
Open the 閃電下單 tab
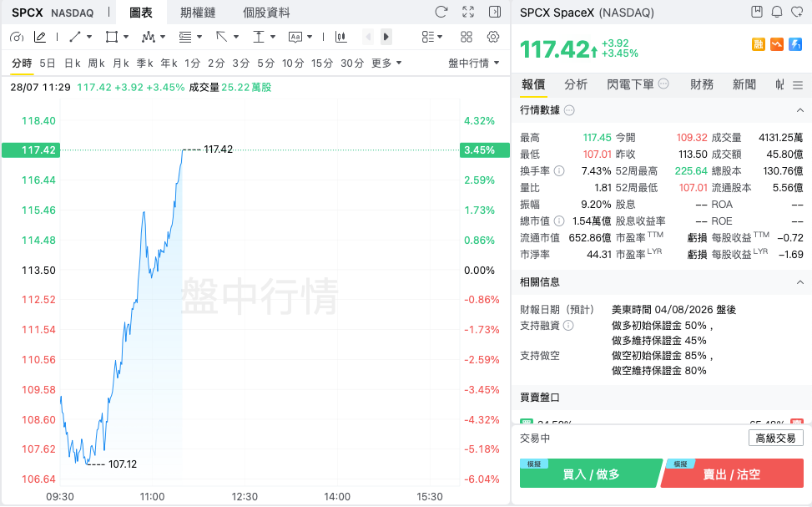[x=630, y=84]
